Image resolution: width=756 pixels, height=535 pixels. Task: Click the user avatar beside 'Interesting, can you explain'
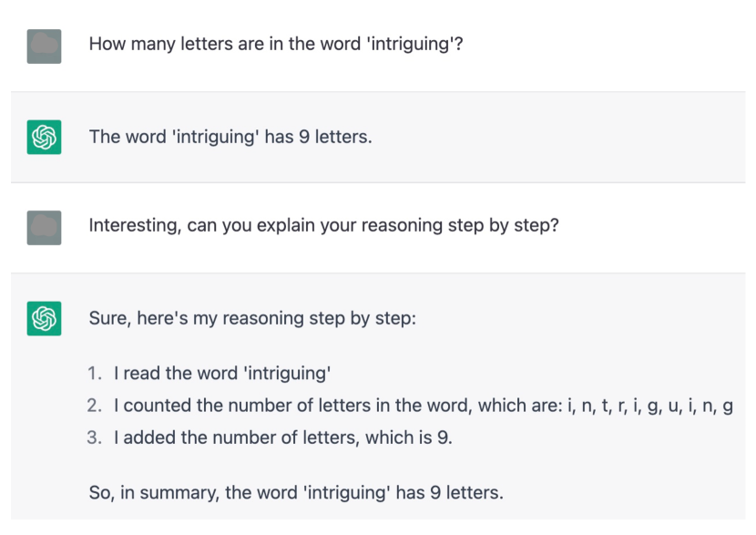44,228
